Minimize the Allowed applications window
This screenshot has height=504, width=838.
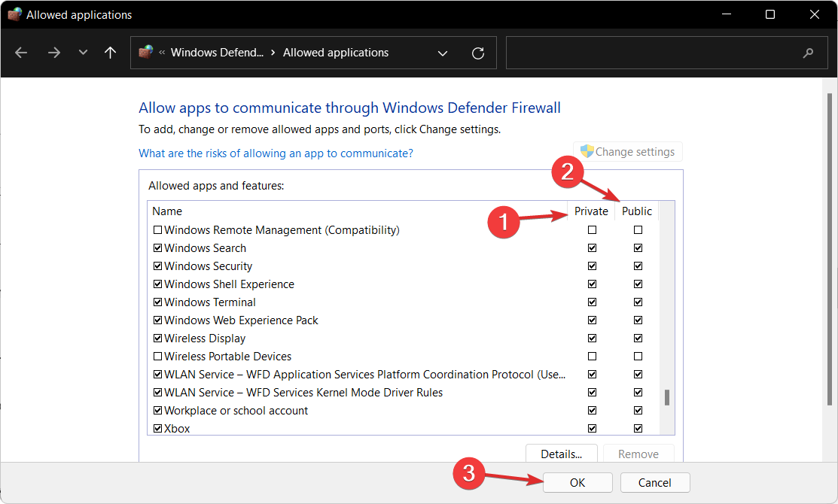coord(727,14)
